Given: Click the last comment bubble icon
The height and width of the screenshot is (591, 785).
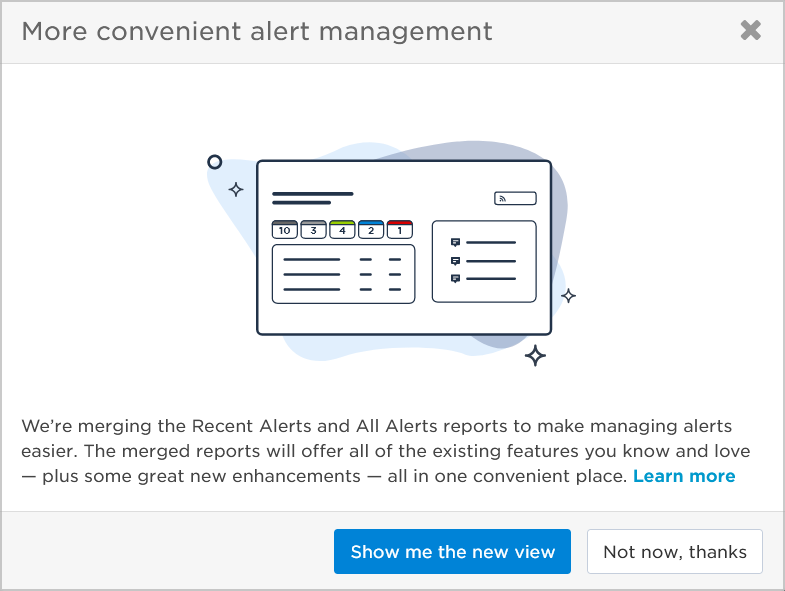Looking at the screenshot, I should 455,278.
